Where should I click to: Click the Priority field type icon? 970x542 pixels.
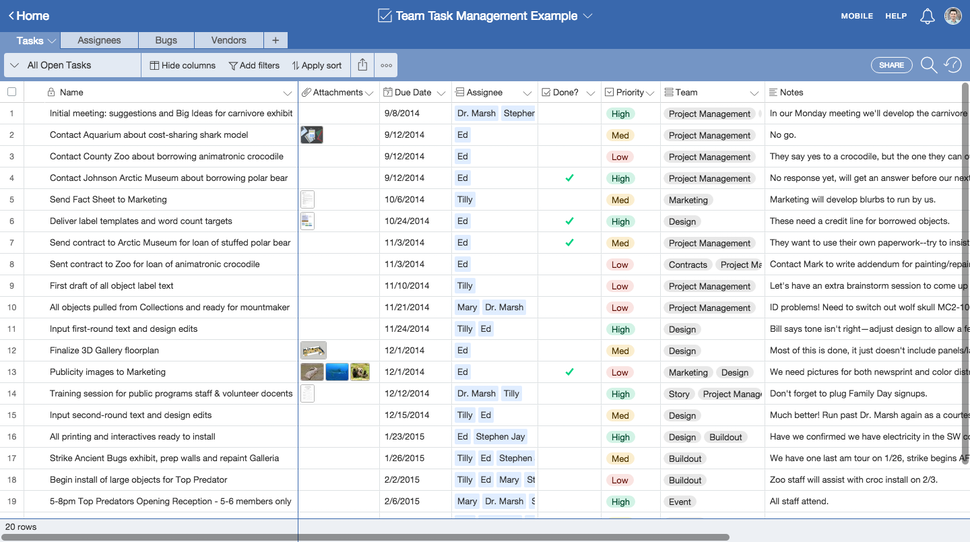click(x=609, y=92)
